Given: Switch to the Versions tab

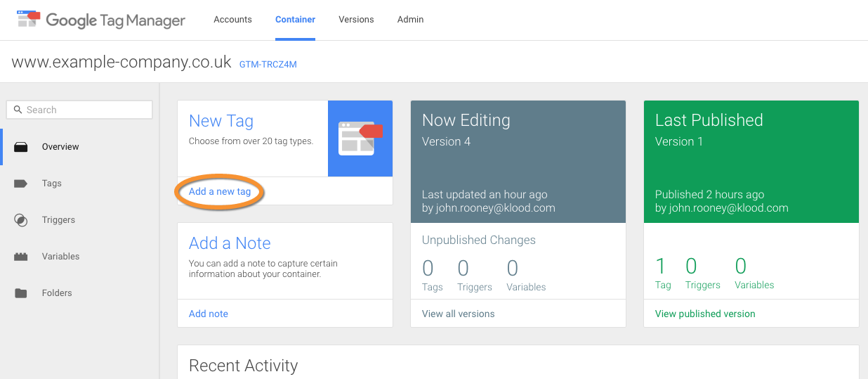Looking at the screenshot, I should (x=356, y=20).
